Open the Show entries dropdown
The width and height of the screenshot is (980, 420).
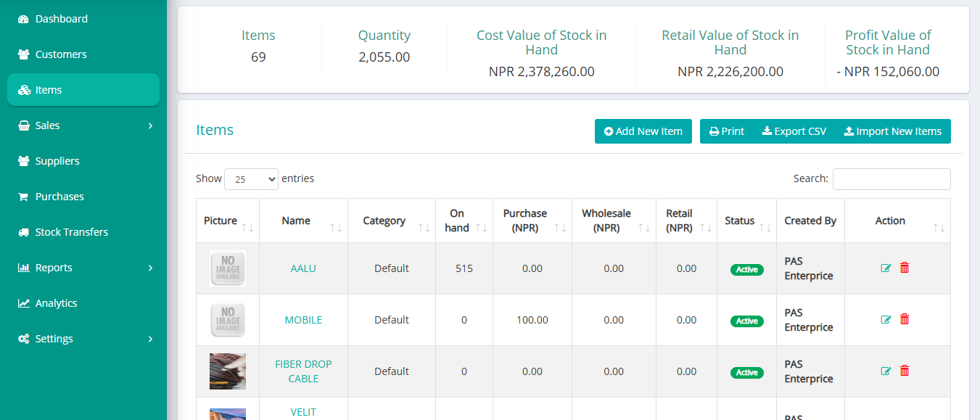(251, 178)
